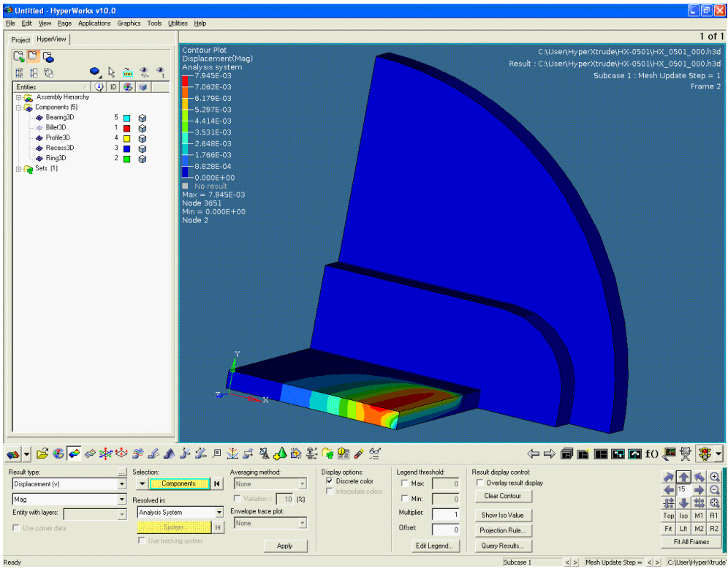This screenshot has width=728, height=569.
Task: Click the isolate-only eye icon in browser
Action: 161,72
